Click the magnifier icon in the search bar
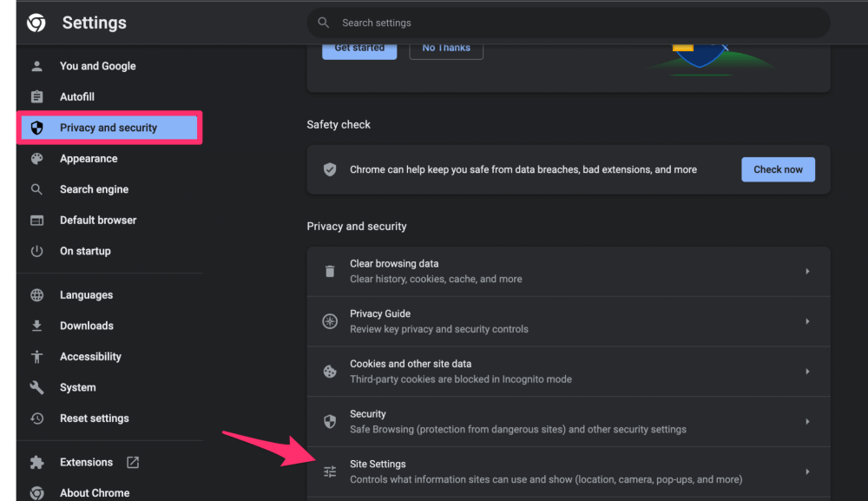The height and width of the screenshot is (501, 868). click(323, 23)
